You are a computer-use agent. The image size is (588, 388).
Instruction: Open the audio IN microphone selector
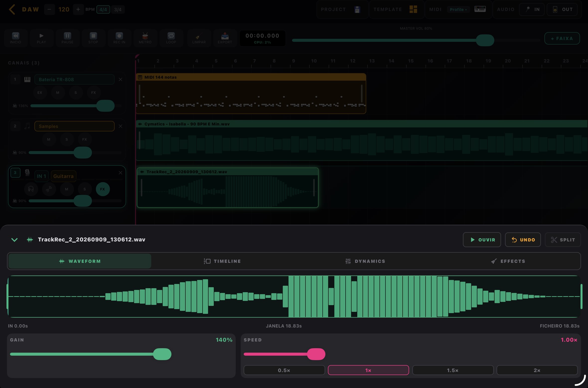[x=532, y=9]
